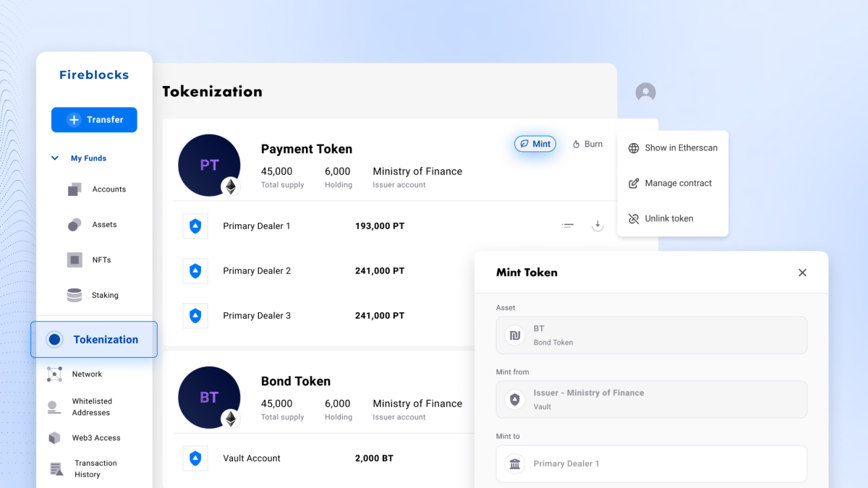The width and height of the screenshot is (868, 488).
Task: Click the user profile avatar icon
Action: pyautogui.click(x=645, y=93)
